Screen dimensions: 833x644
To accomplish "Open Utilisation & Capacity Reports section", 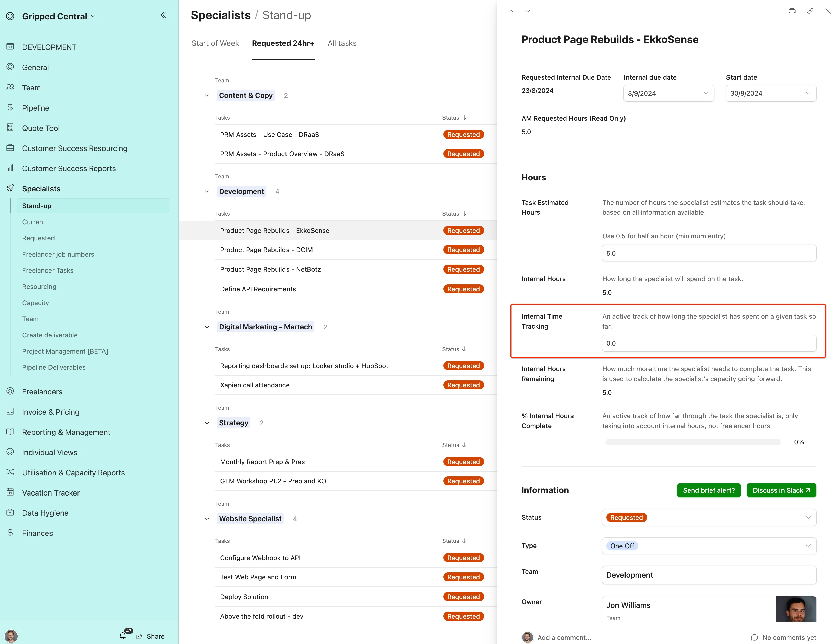I will pyautogui.click(x=73, y=472).
